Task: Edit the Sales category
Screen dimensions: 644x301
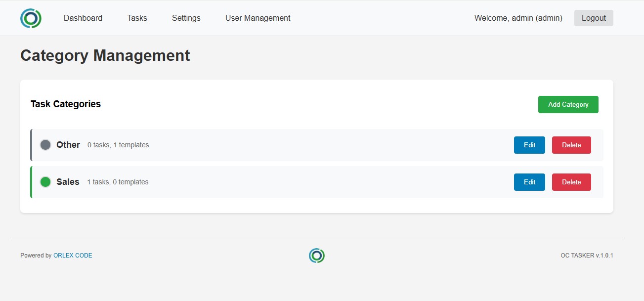Action: pyautogui.click(x=529, y=182)
